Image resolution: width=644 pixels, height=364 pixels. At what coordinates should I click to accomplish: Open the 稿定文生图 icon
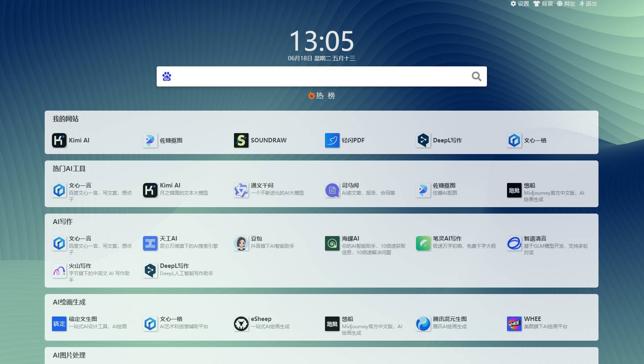(x=59, y=324)
